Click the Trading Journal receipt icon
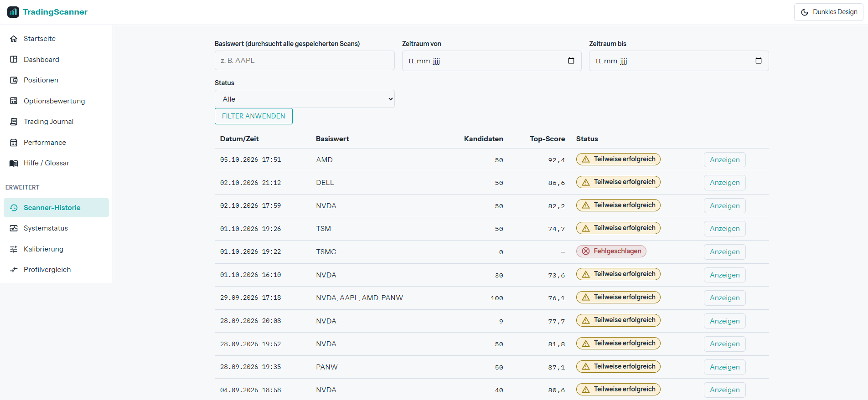The height and width of the screenshot is (400, 868). pyautogui.click(x=14, y=122)
